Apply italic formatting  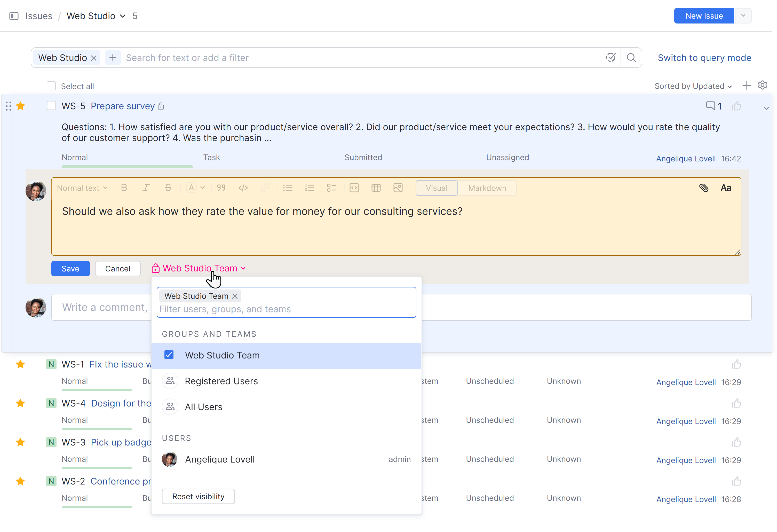click(x=146, y=187)
